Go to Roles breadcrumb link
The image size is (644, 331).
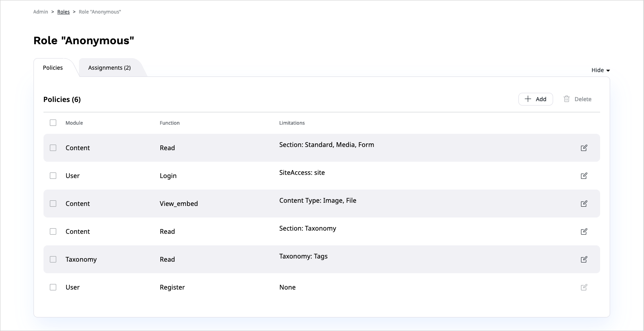[63, 12]
